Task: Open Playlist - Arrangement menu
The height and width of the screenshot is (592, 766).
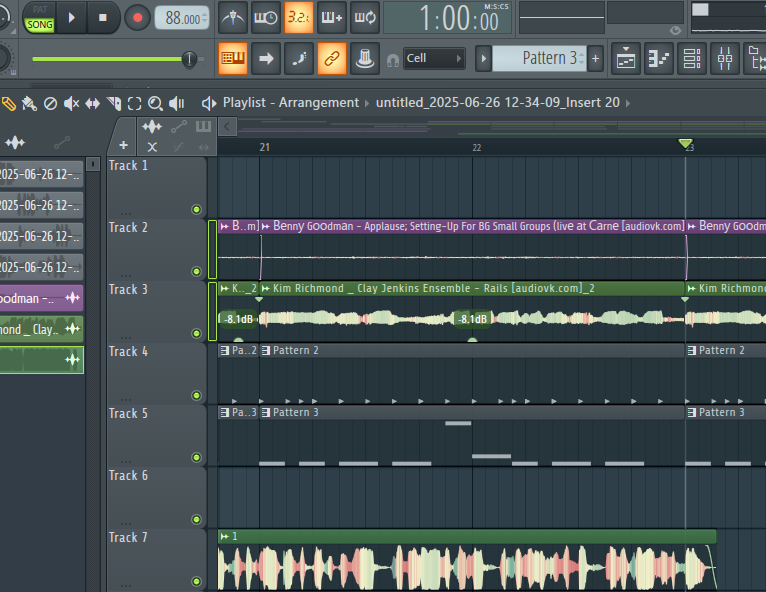Action: pyautogui.click(x=290, y=102)
